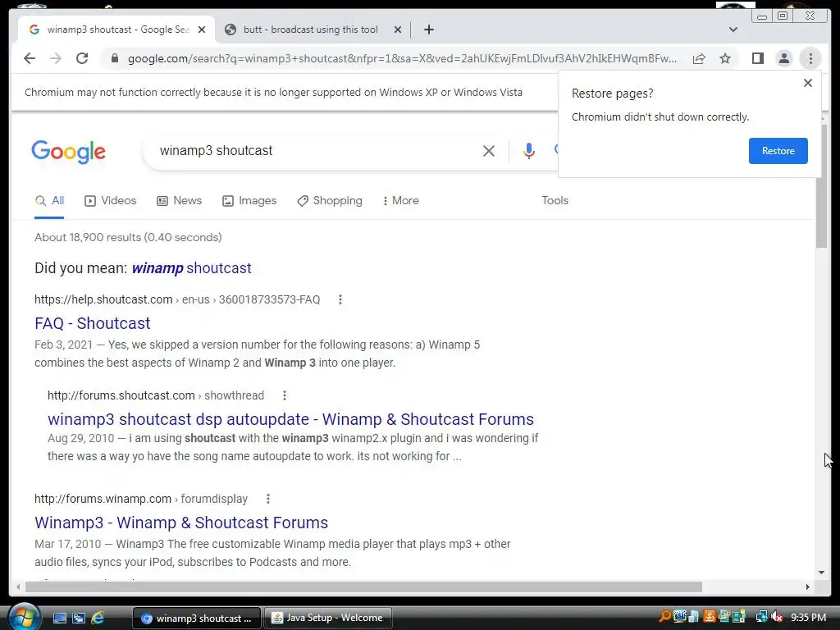Clear the search box with X icon
This screenshot has width=840, height=630.
[x=489, y=151]
